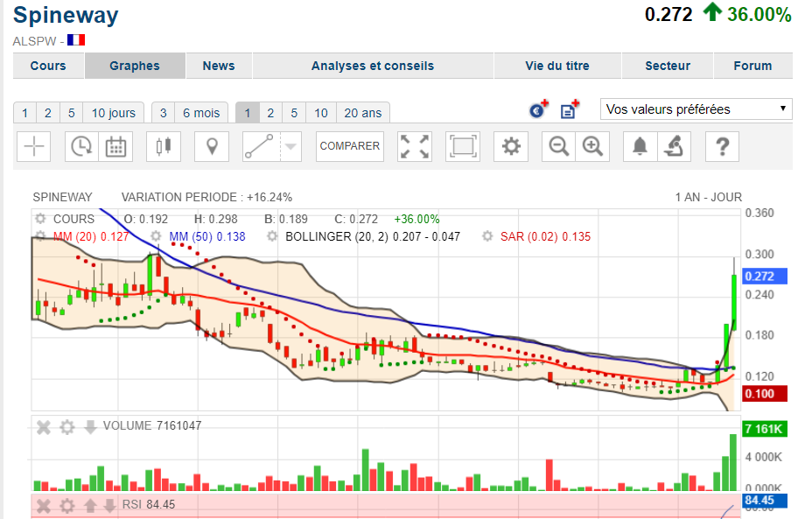
Task: Zoom in on the chart
Action: (592, 146)
